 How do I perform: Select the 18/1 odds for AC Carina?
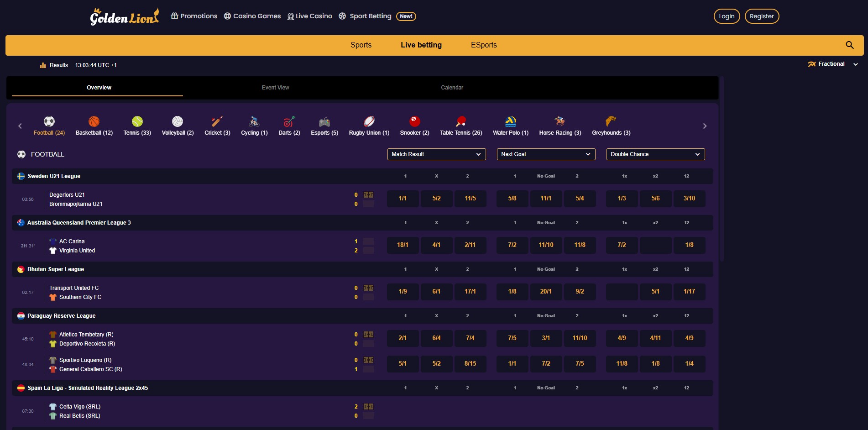[403, 245]
